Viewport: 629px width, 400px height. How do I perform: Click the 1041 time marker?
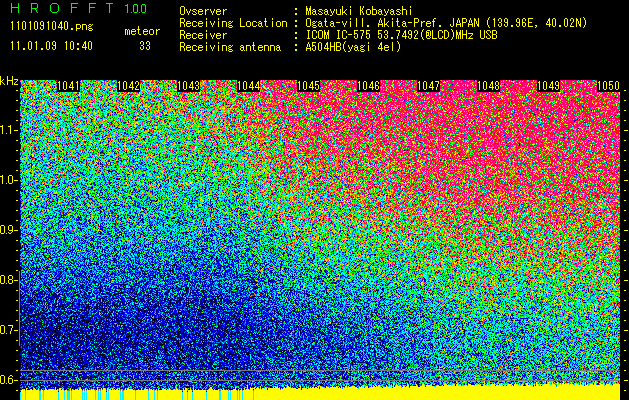pos(69,86)
